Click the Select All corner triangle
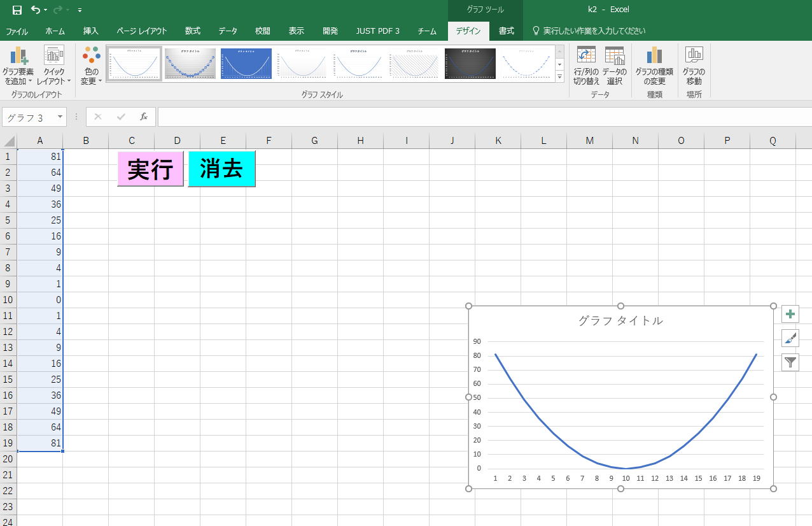This screenshot has height=526, width=812. (9, 141)
